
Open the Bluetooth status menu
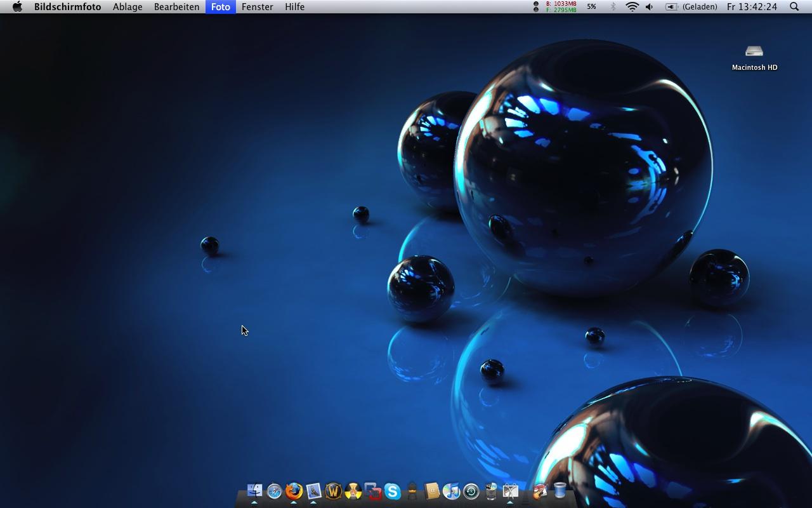tap(613, 6)
